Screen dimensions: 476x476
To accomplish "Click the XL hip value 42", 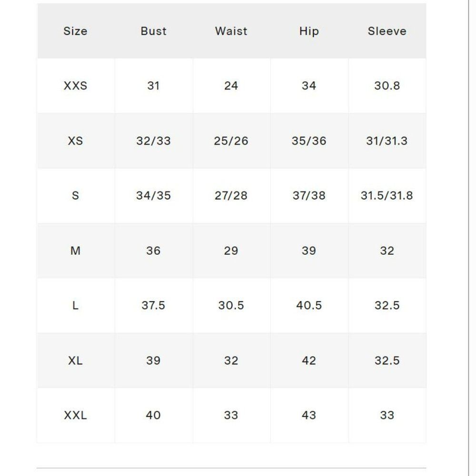I will pyautogui.click(x=309, y=361).
